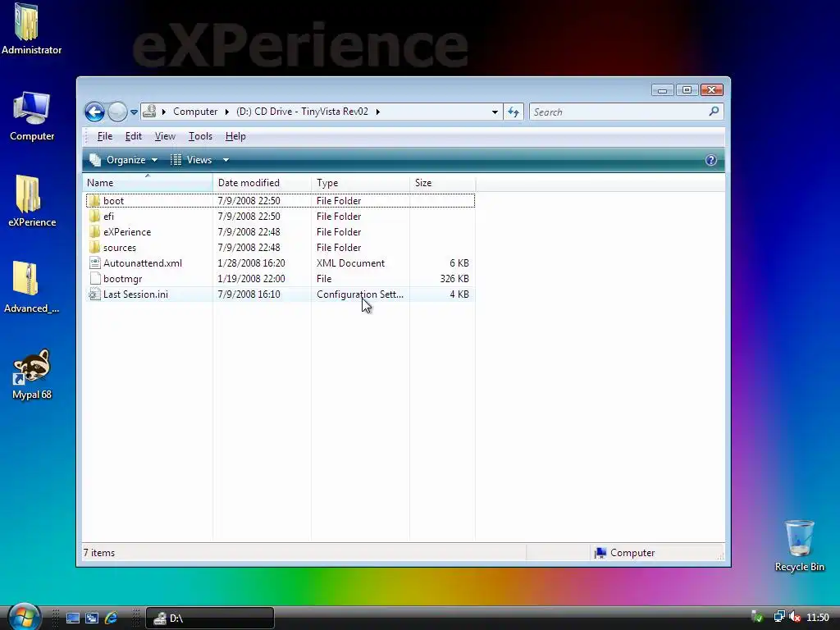Click the file name bootmgr

pyautogui.click(x=123, y=279)
